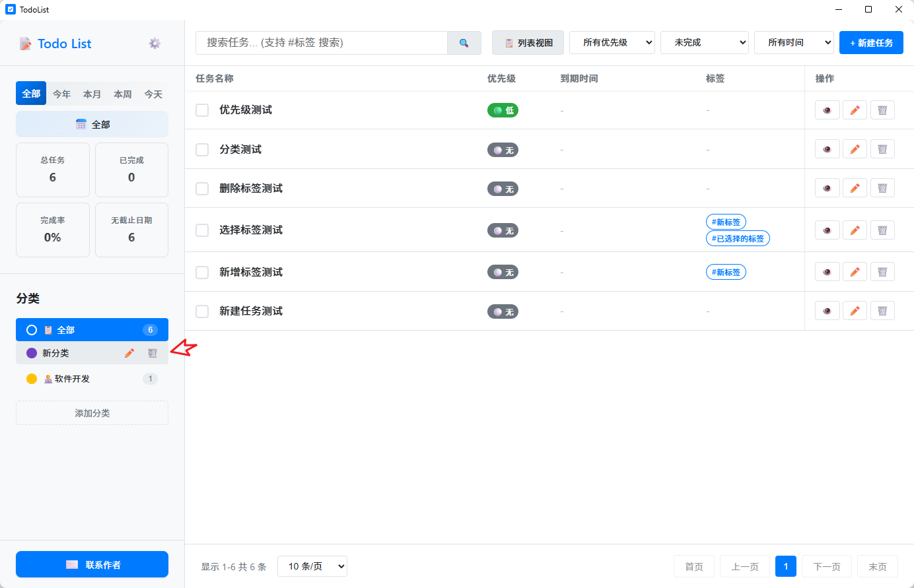Open the 未完成 status filter dropdown
The height and width of the screenshot is (588, 914).
(x=705, y=43)
